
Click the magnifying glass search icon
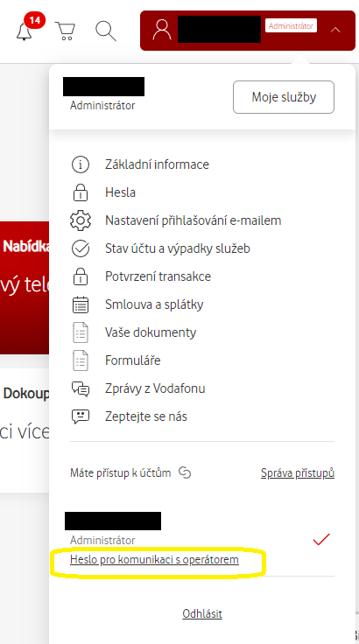pos(106,31)
